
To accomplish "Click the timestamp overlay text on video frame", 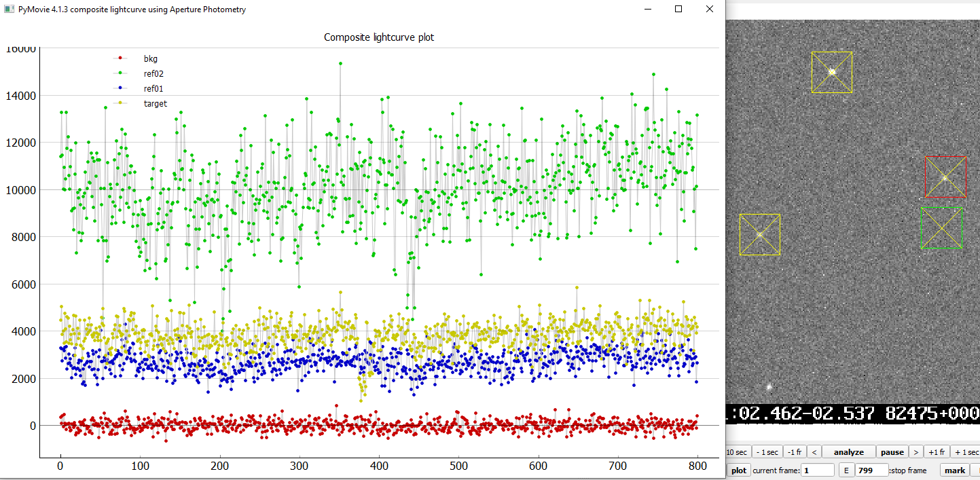I will pos(853,413).
